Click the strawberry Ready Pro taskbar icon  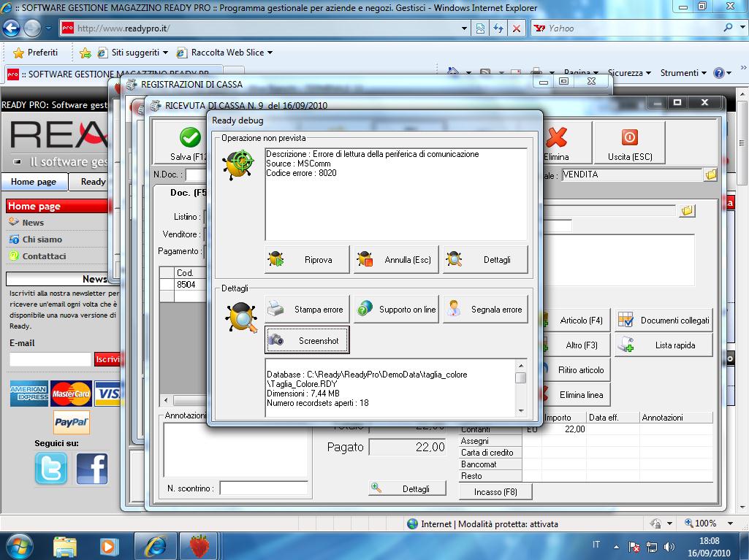[x=199, y=547]
